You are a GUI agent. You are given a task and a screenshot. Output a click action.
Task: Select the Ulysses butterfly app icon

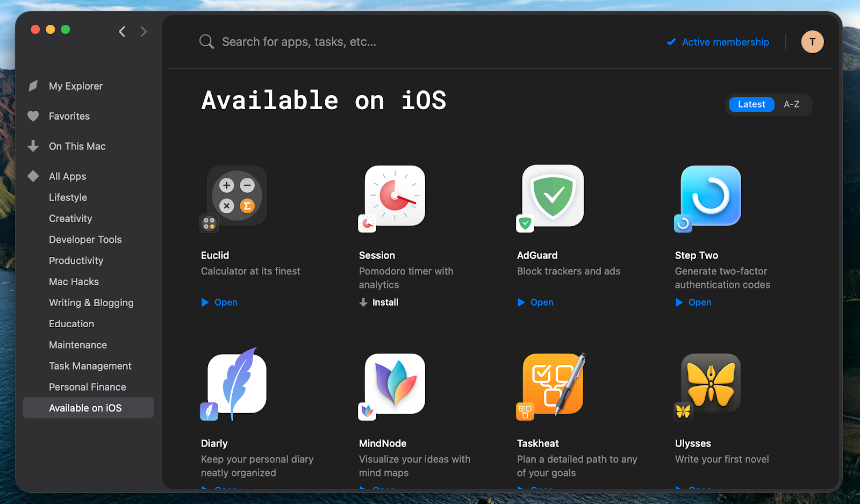click(711, 384)
